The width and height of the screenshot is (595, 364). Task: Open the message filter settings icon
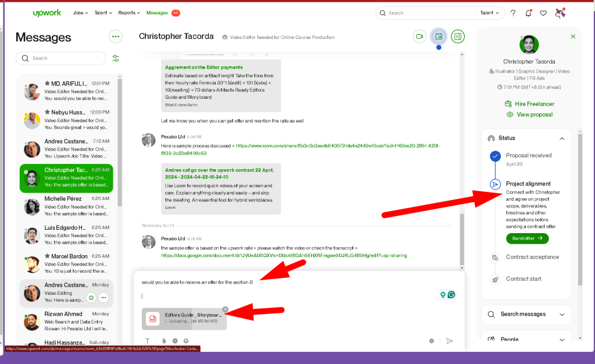pyautogui.click(x=116, y=59)
